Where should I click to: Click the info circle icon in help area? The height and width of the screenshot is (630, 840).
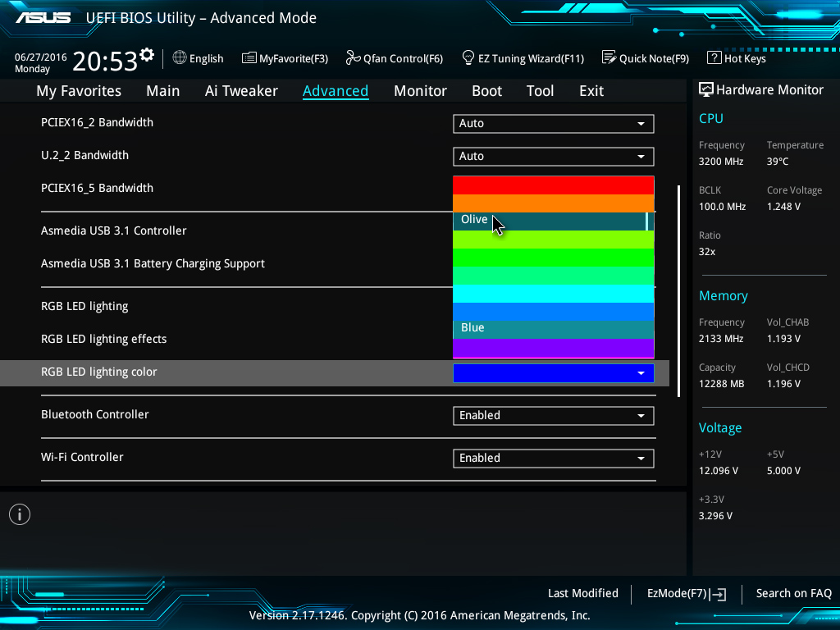pos(20,515)
